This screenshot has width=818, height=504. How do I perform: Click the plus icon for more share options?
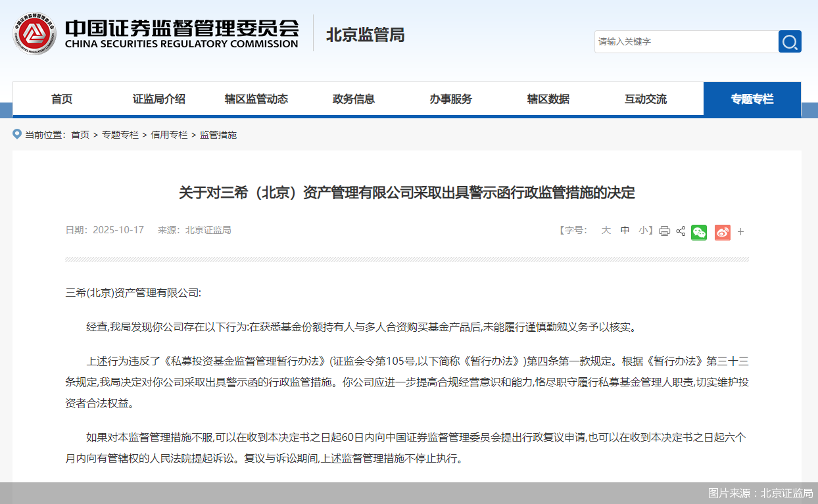(740, 232)
